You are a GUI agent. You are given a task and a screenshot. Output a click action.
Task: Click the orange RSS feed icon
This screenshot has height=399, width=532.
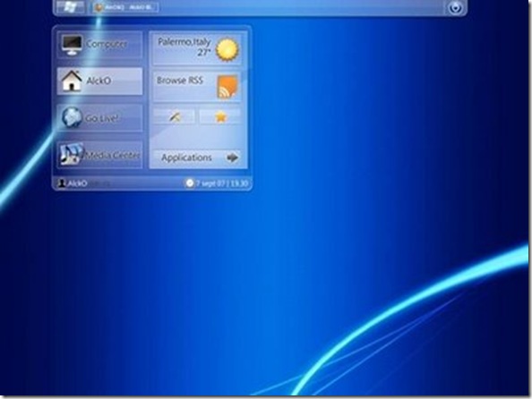pos(227,87)
